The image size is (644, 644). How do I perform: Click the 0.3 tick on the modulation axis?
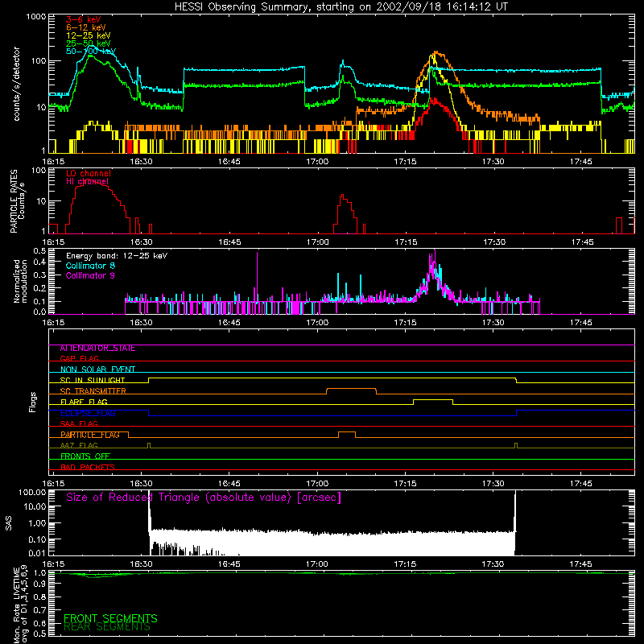39,275
